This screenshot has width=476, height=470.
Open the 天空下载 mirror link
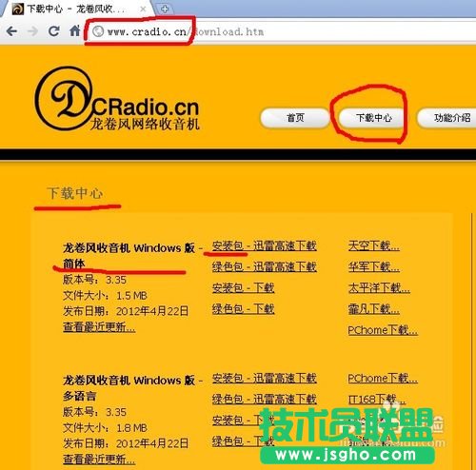(373, 246)
